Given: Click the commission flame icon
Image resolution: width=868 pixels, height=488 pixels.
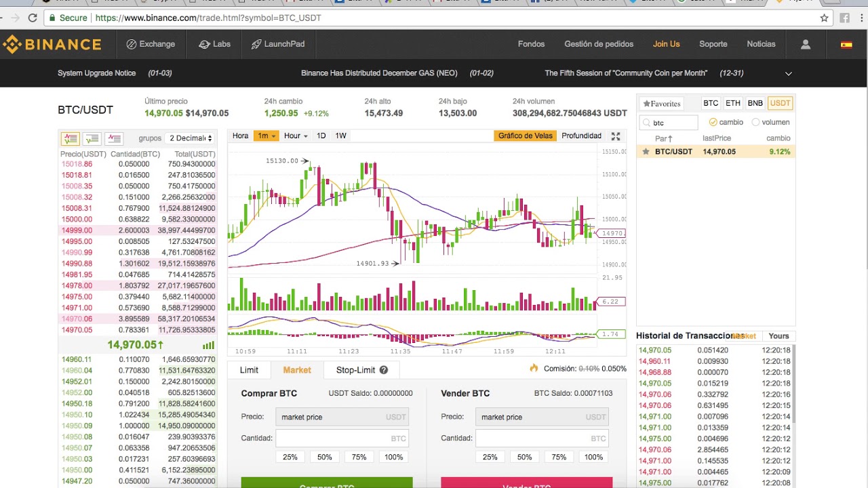Looking at the screenshot, I should tap(534, 368).
